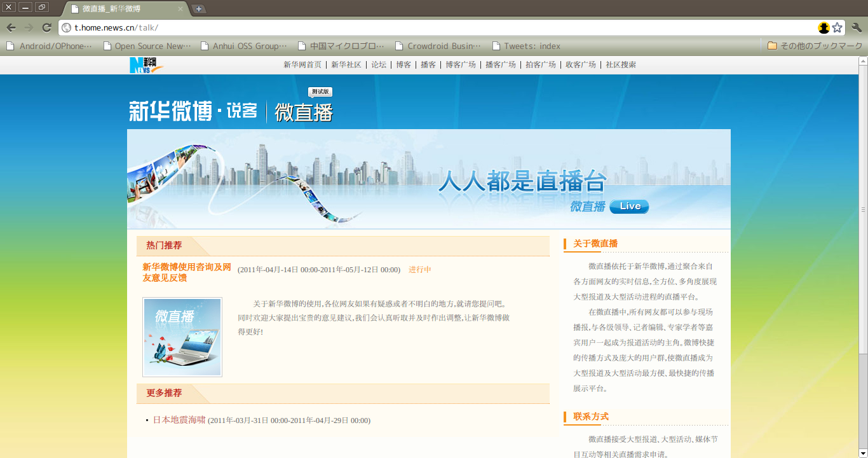Open 论坛 in the top navigation
Image resolution: width=868 pixels, height=458 pixels.
(379, 65)
